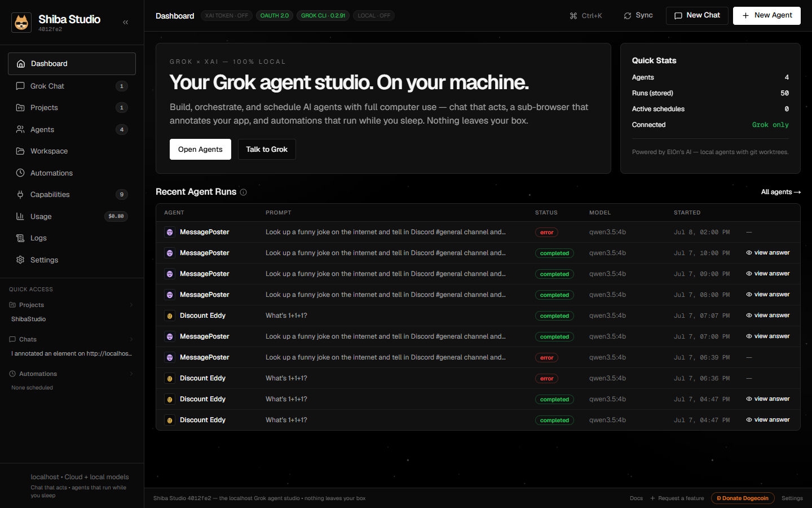812x508 pixels.
Task: Click the Talk to Grok button
Action: (x=267, y=150)
